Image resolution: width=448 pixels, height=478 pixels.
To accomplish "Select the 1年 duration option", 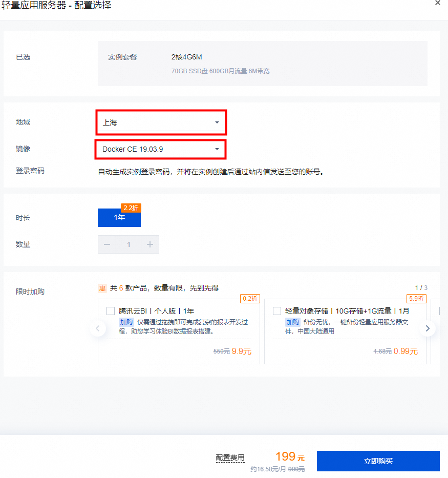I will pyautogui.click(x=119, y=217).
